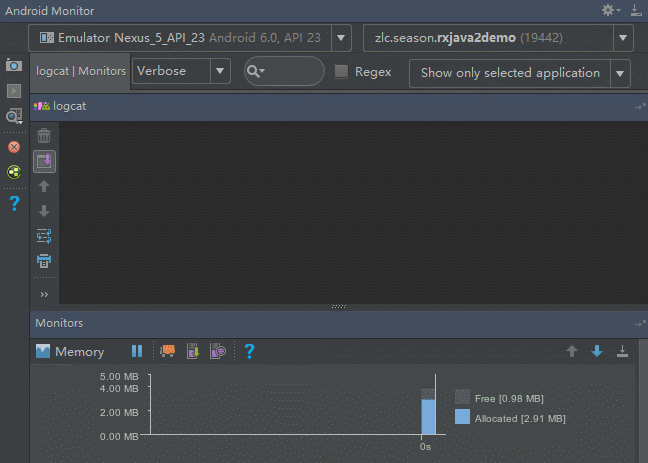Select the logcat | Monitors tab

click(x=81, y=71)
